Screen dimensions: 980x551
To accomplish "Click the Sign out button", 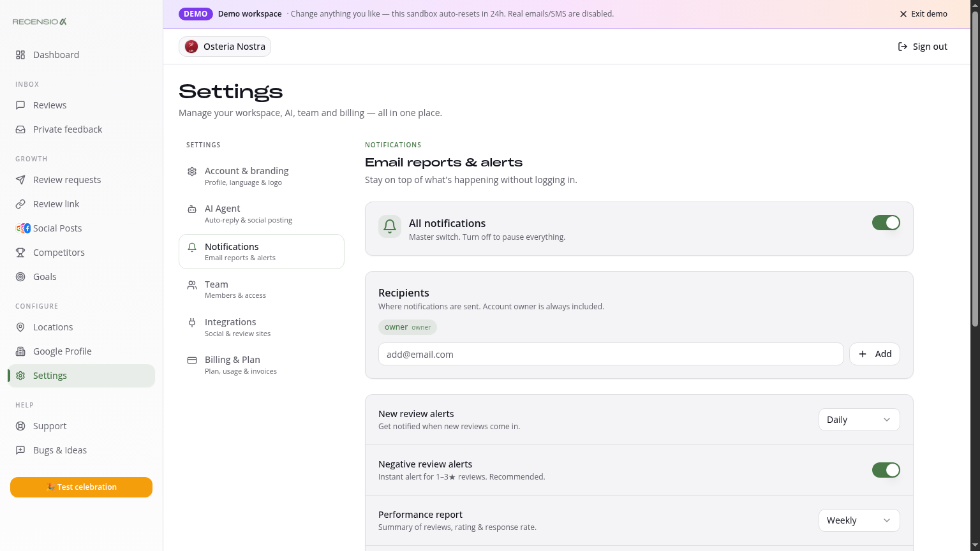I will pyautogui.click(x=923, y=47).
